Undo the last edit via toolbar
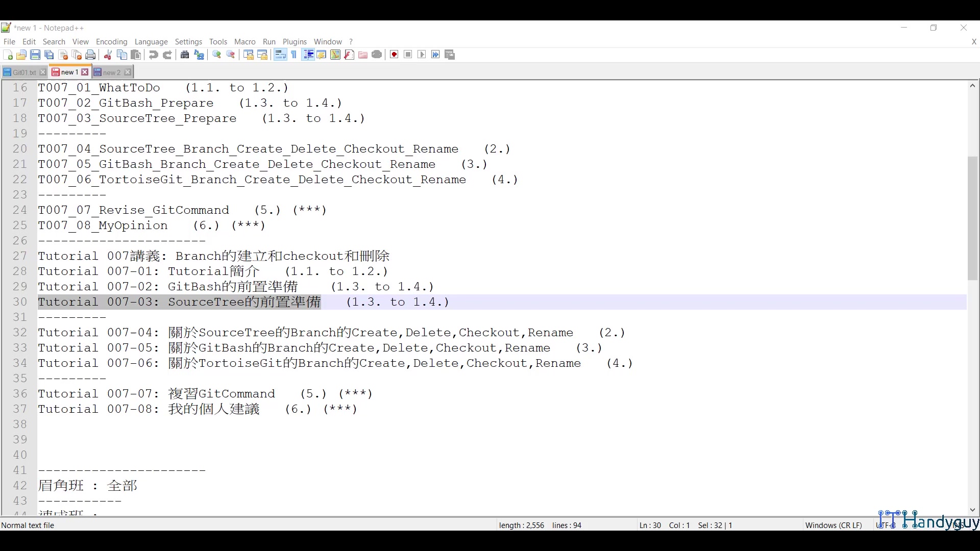 coord(153,55)
